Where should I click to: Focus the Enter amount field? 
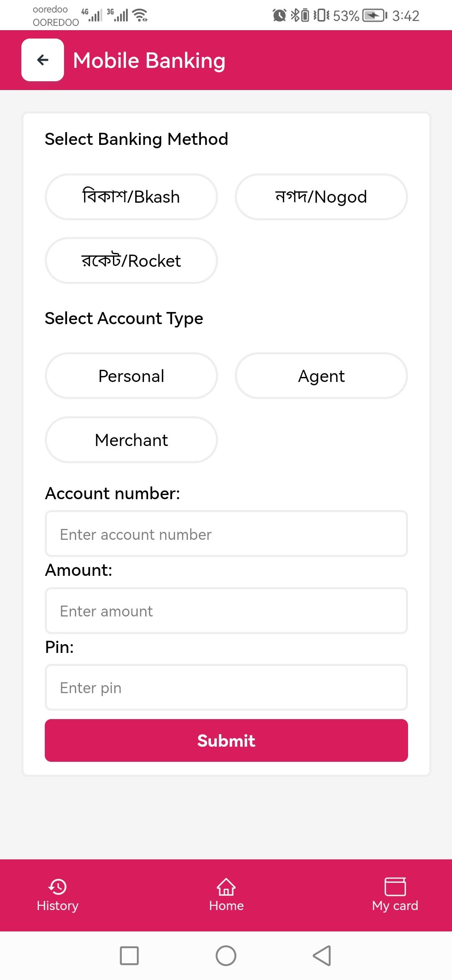click(226, 611)
